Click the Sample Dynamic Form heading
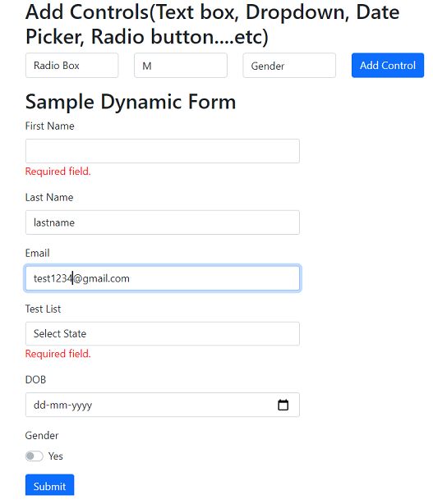The width and height of the screenshot is (433, 504). tap(131, 102)
